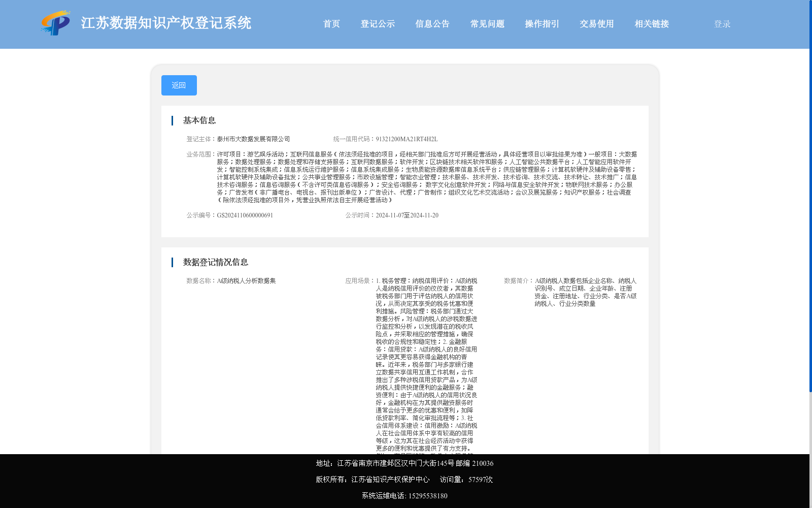Select notice number GS2024110600000691
Viewport: 812px width, 508px height.
(245, 215)
